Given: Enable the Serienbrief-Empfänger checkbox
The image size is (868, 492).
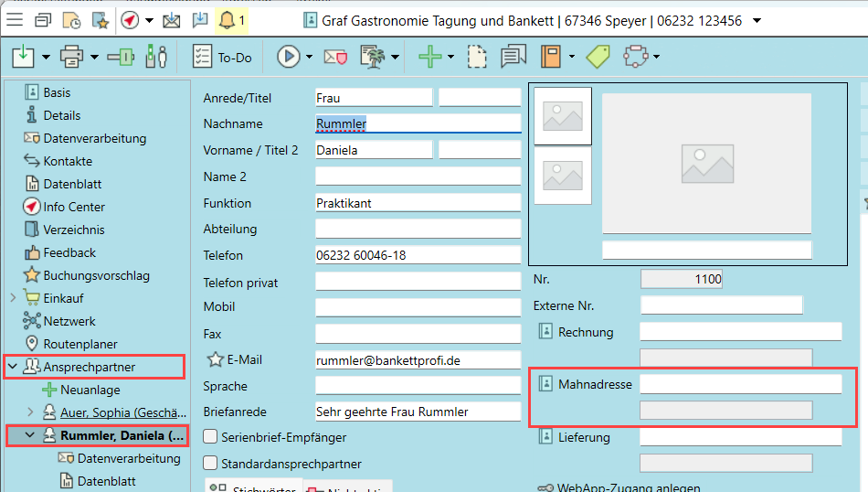Looking at the screenshot, I should point(211,437).
